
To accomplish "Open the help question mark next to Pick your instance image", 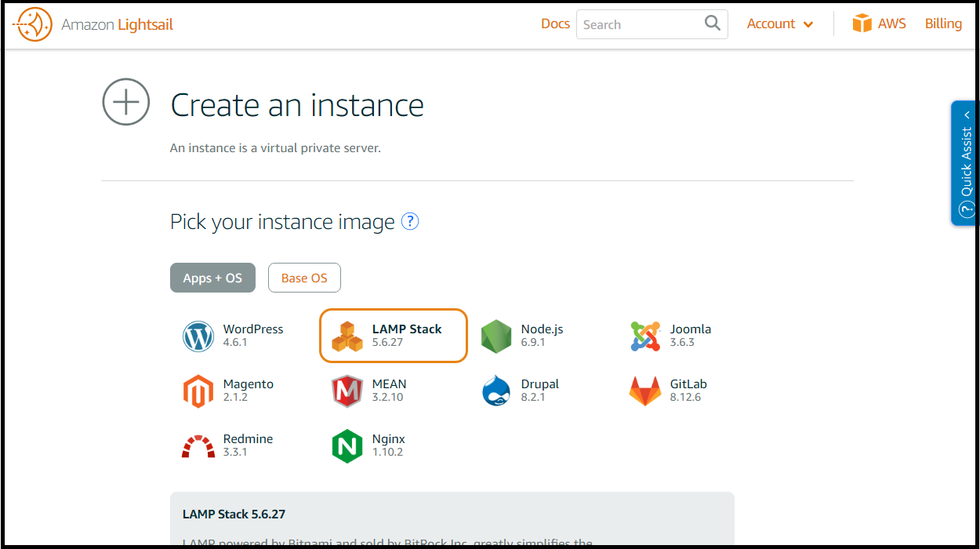I will click(410, 222).
